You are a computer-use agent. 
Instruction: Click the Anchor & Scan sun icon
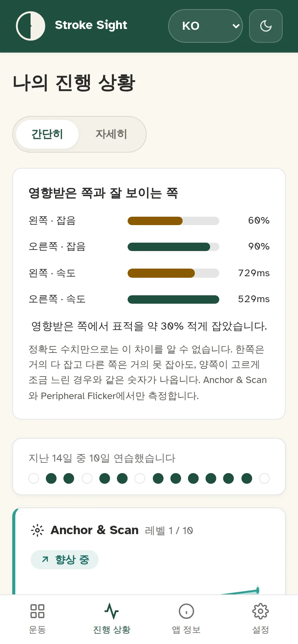(37, 530)
